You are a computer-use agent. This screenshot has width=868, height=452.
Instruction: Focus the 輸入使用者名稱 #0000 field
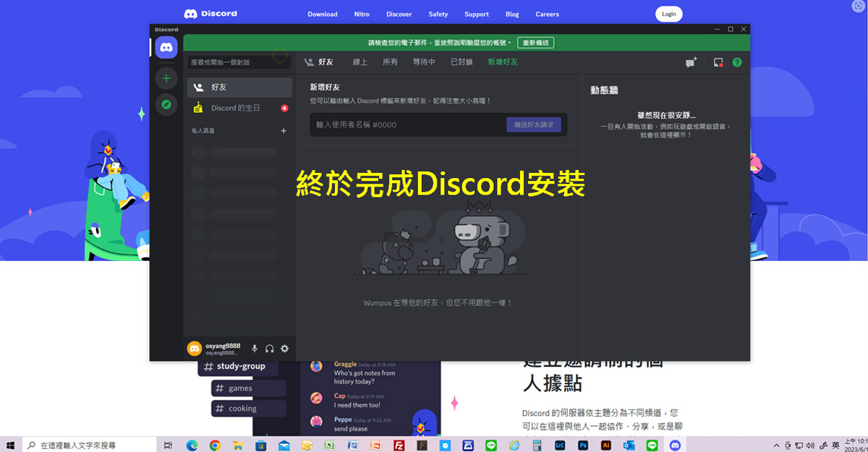pyautogui.click(x=409, y=124)
